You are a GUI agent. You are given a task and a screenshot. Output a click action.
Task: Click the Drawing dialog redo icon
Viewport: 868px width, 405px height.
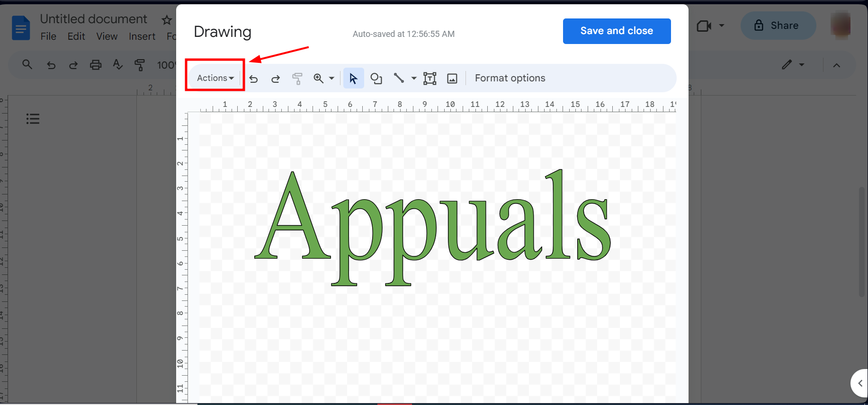click(x=276, y=79)
